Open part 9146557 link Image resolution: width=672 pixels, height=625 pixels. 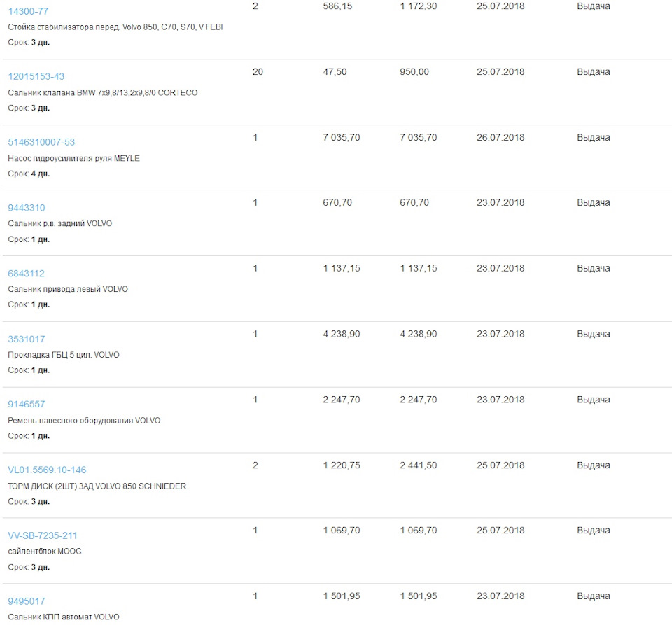point(26,404)
